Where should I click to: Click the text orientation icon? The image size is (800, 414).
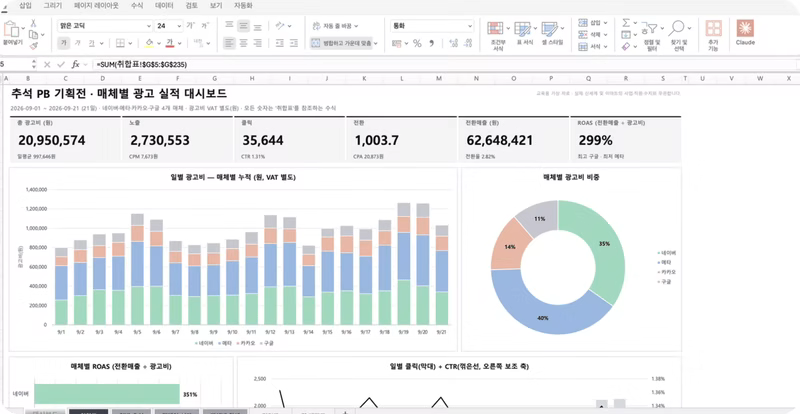click(x=280, y=26)
